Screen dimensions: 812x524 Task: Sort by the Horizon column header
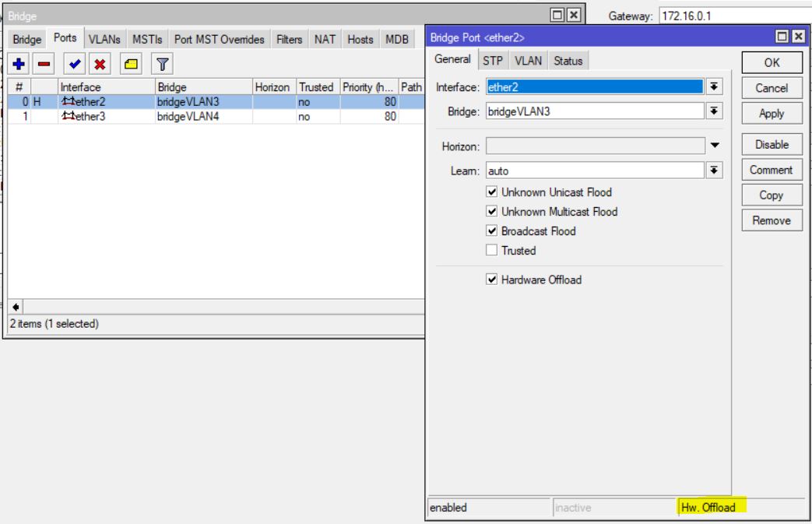coord(275,87)
